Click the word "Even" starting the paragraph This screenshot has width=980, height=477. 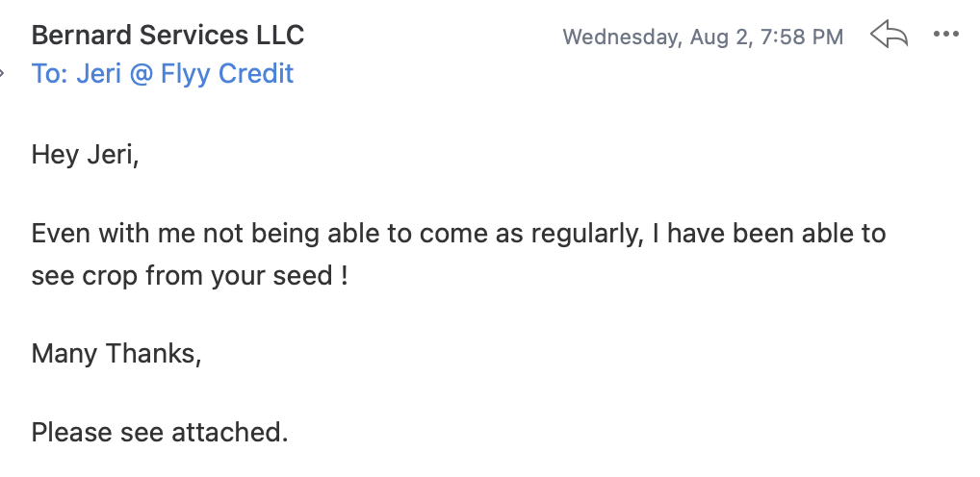coord(61,234)
